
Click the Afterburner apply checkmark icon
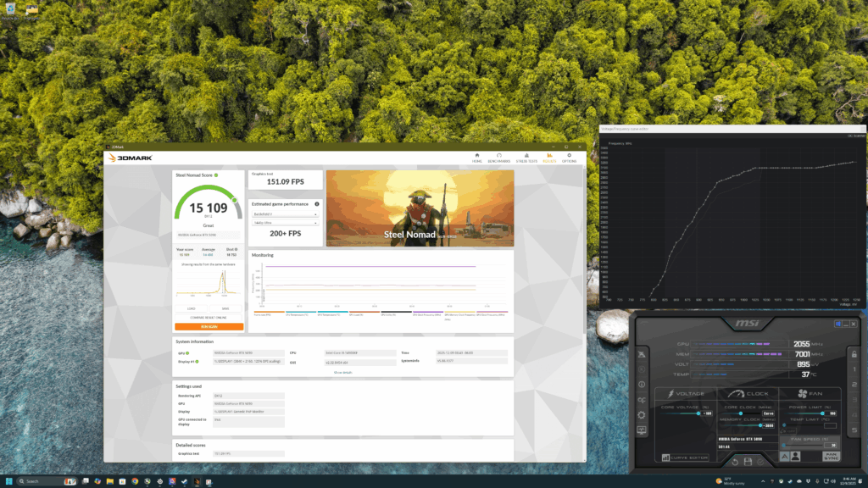tap(760, 462)
